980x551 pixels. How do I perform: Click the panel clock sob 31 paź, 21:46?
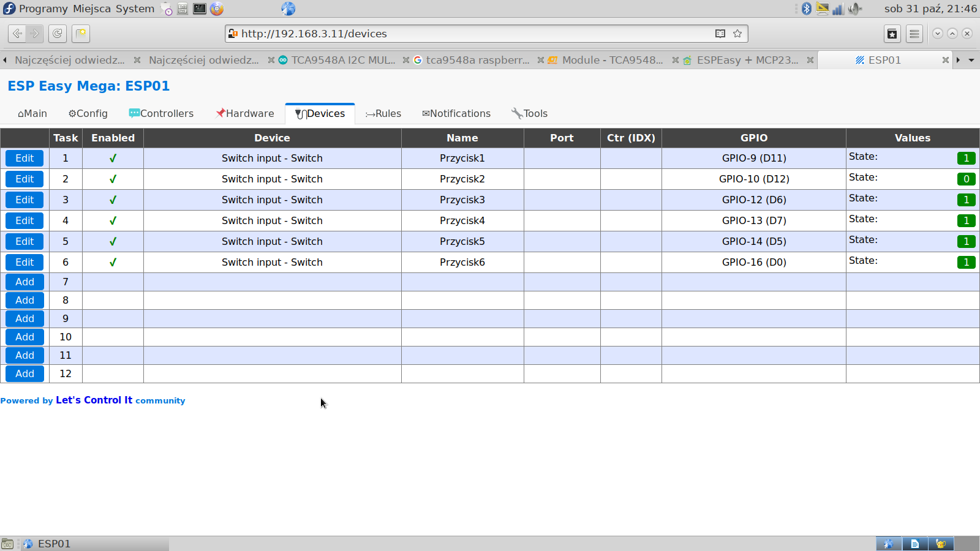click(x=930, y=9)
